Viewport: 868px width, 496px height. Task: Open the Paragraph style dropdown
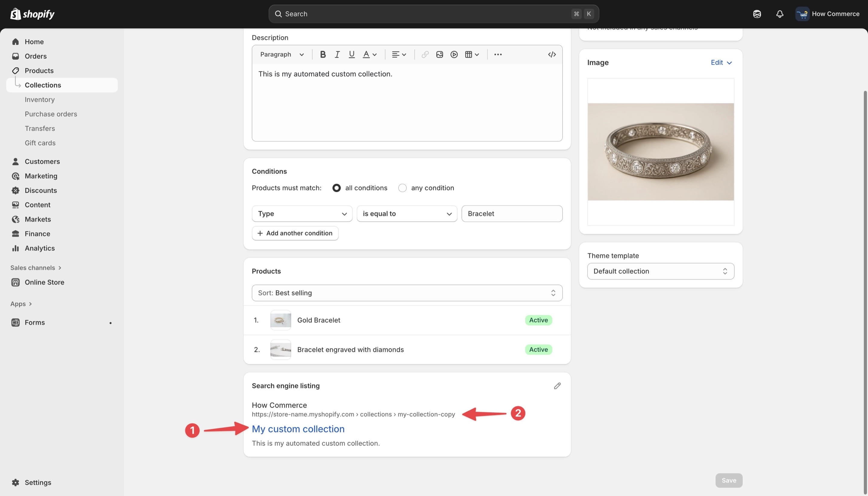tap(282, 55)
